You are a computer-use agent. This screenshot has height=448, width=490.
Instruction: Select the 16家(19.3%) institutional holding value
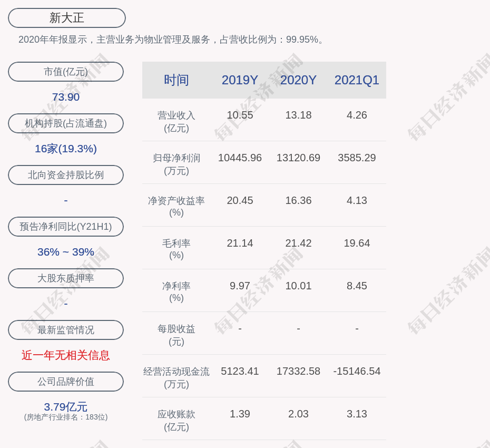(x=66, y=149)
